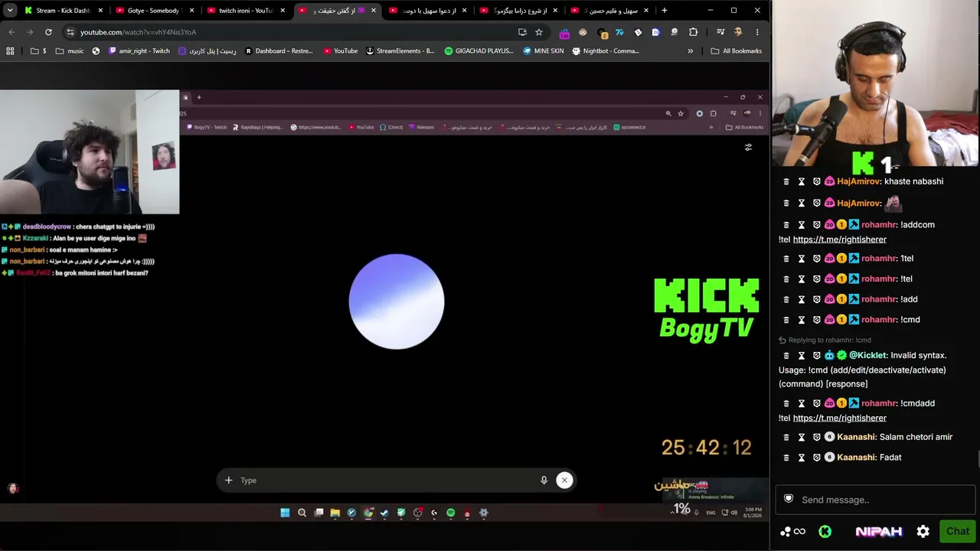Show more bookmarks with the chevron
The image size is (980, 551).
[690, 51]
